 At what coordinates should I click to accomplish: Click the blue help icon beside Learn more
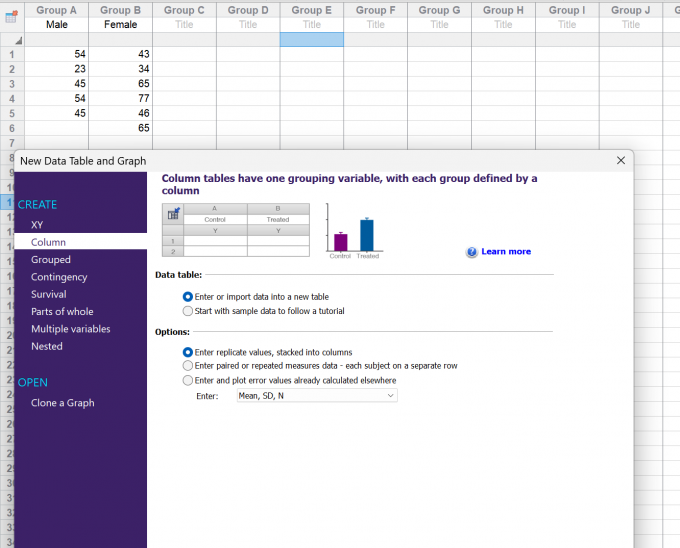(x=472, y=252)
